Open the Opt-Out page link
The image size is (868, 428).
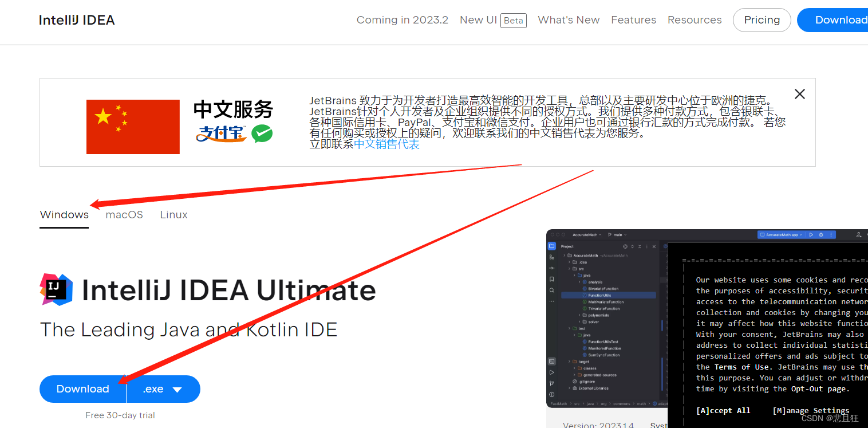tap(820, 389)
